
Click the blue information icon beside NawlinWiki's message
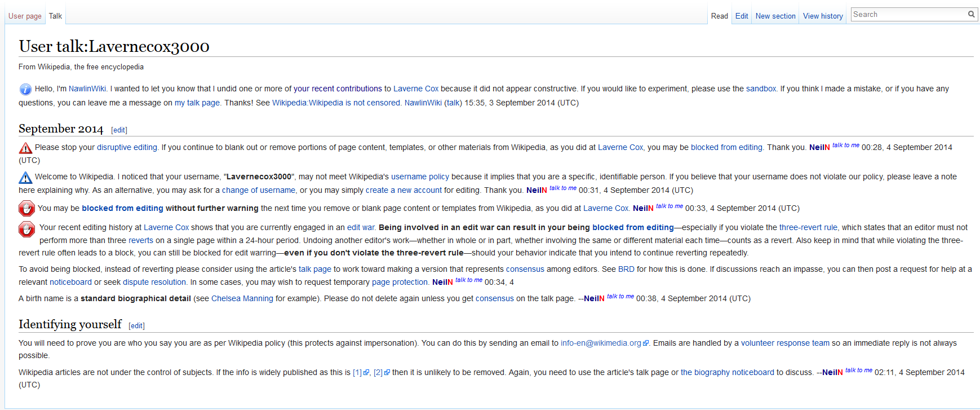click(x=25, y=89)
